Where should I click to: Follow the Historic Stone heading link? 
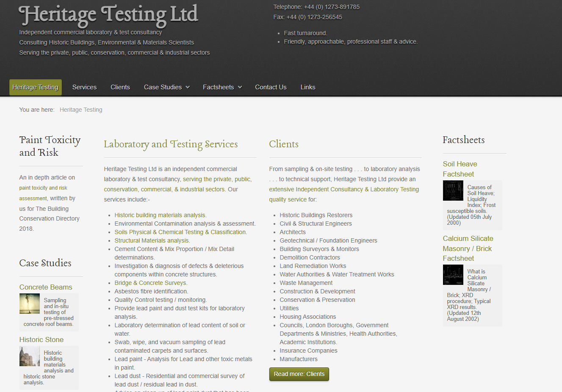pos(42,340)
